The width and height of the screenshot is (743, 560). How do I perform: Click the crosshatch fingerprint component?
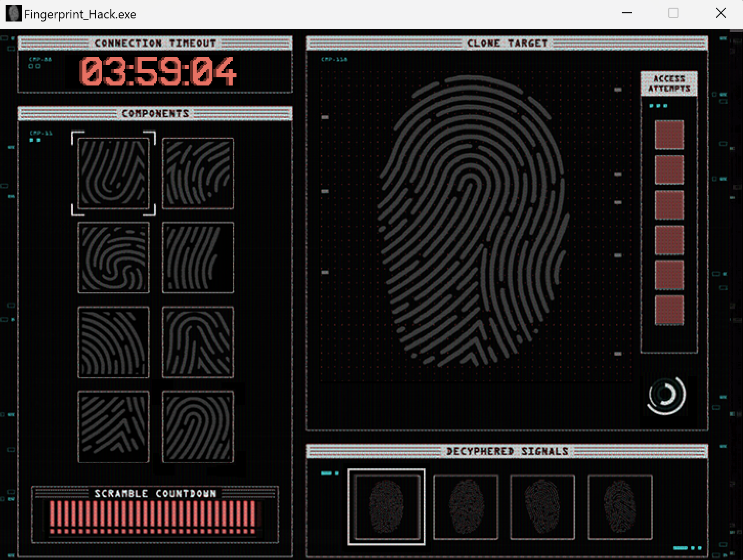[114, 342]
